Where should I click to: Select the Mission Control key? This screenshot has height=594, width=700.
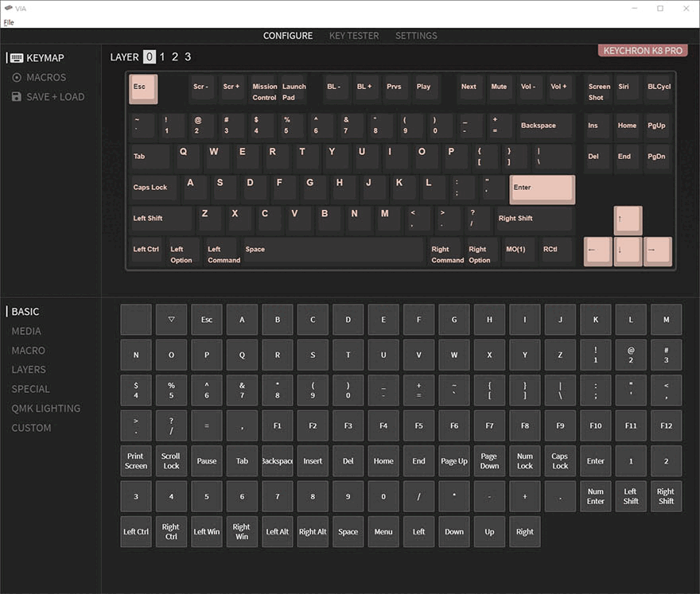click(264, 89)
